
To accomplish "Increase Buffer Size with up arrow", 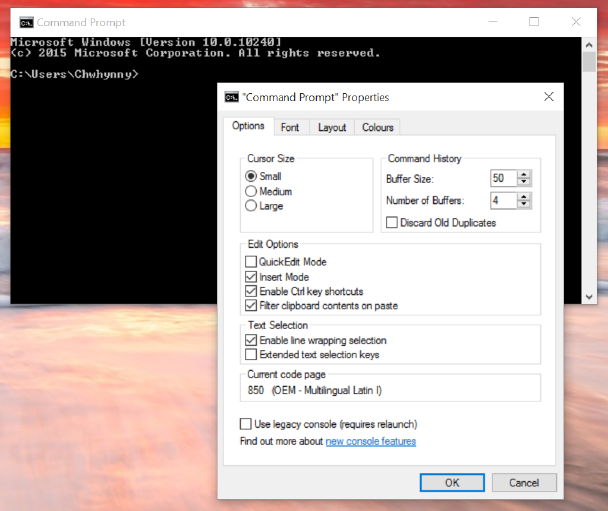I will pyautogui.click(x=524, y=174).
